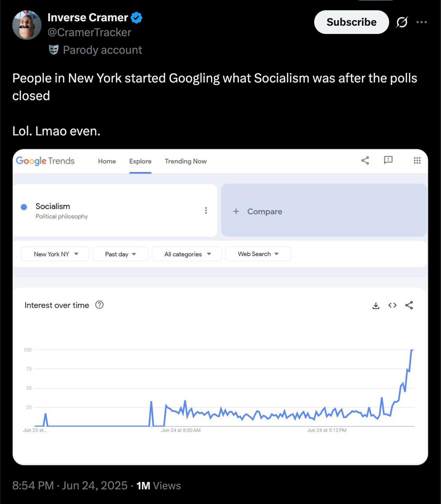
Task: Click the Compare add term box
Action: click(x=324, y=211)
